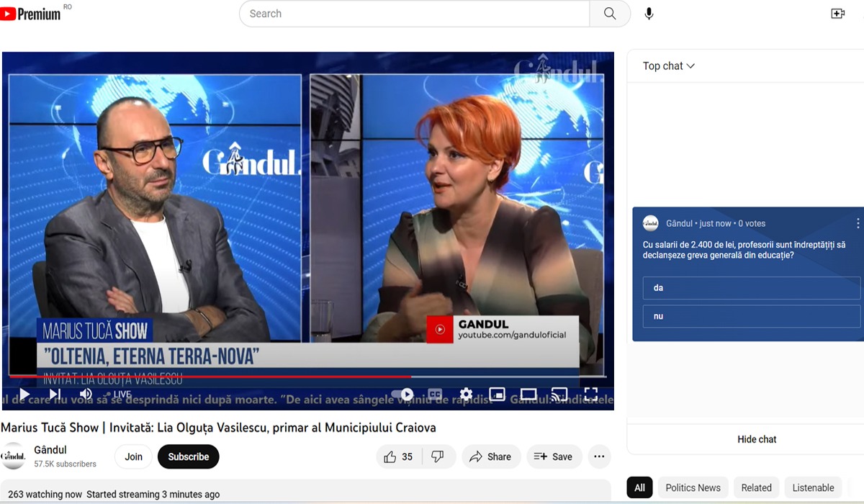Click the Gândul avatar in the poll card
Screen dimensions: 864x504
(x=651, y=223)
